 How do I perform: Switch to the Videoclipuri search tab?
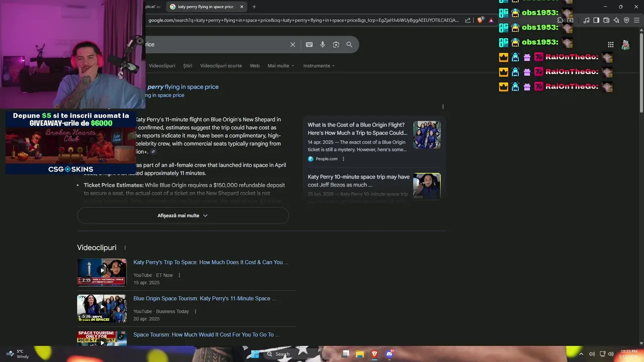tap(162, 66)
